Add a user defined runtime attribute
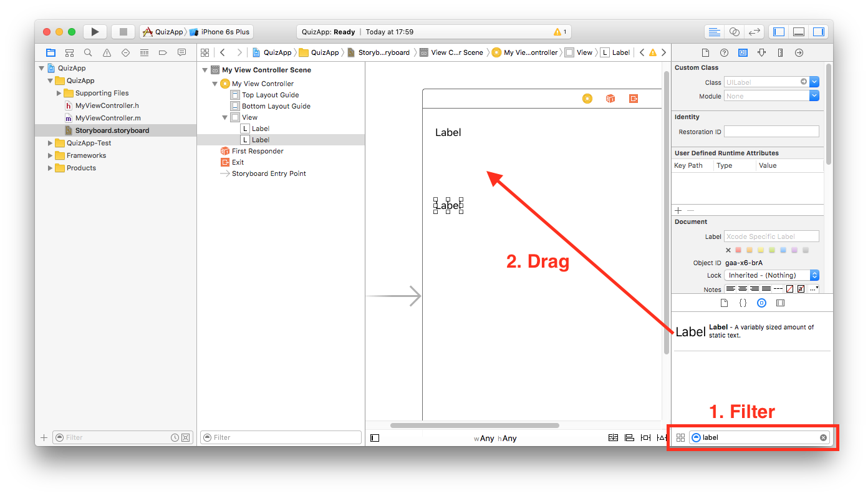The image size is (868, 496). click(x=678, y=210)
